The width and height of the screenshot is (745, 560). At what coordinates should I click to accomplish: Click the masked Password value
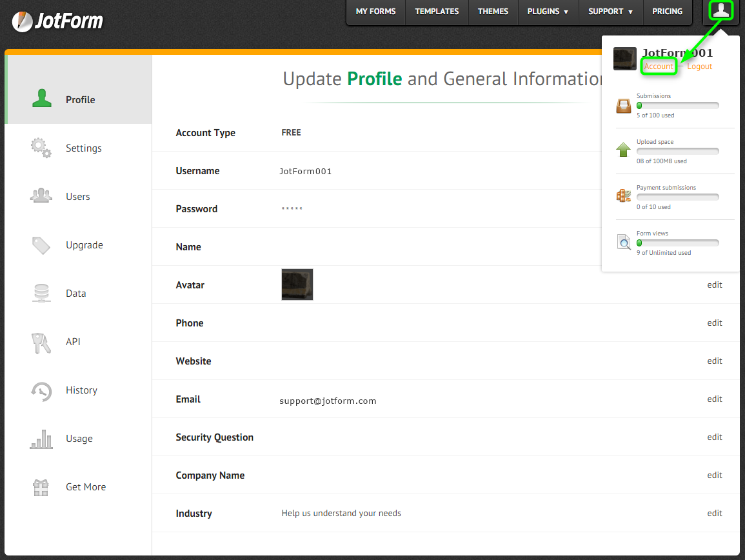292,208
